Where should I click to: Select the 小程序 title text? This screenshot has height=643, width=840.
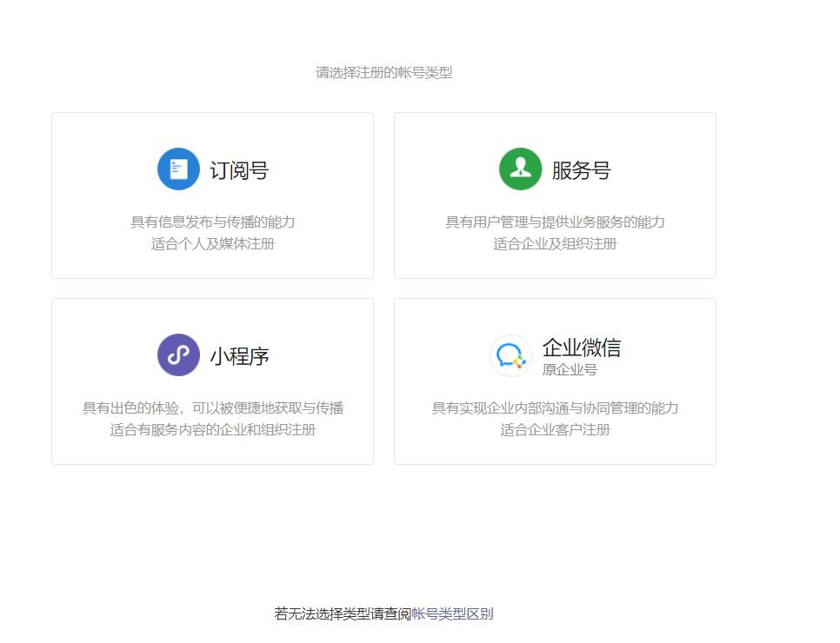(x=239, y=356)
